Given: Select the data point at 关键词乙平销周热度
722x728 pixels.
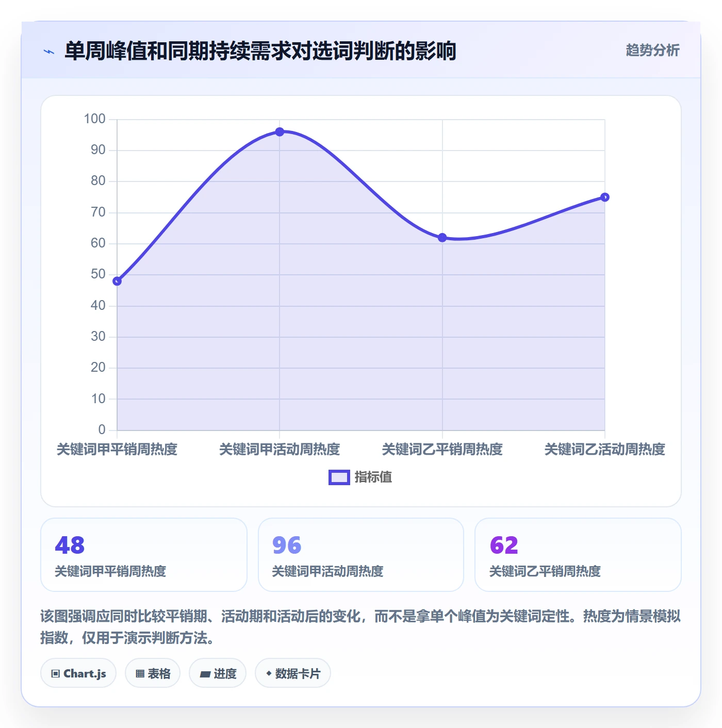Looking at the screenshot, I should (442, 238).
